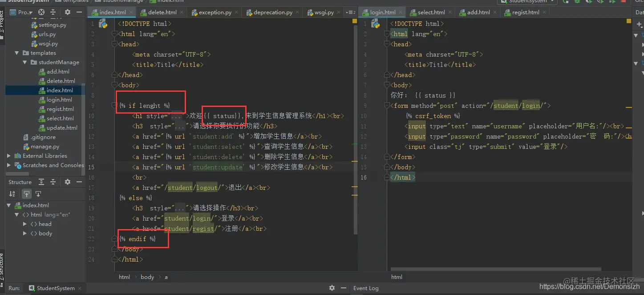Click the plus icon in Database panel

click(x=640, y=24)
